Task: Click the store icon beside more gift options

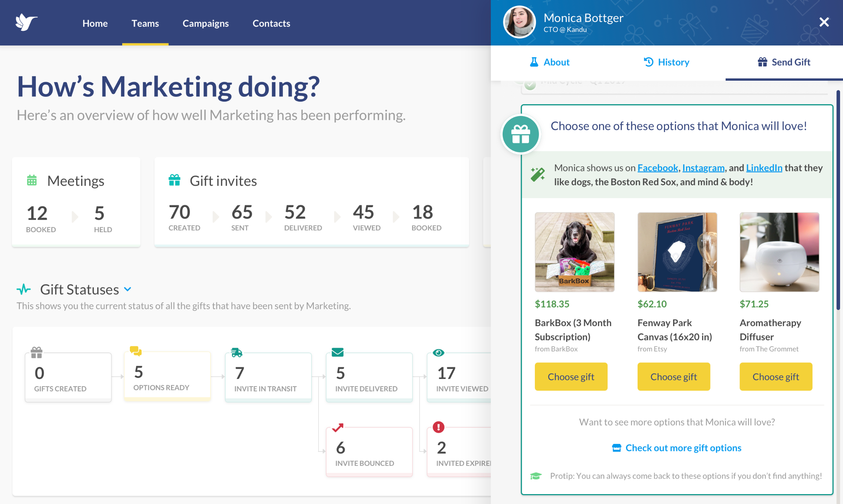Action: tap(617, 448)
